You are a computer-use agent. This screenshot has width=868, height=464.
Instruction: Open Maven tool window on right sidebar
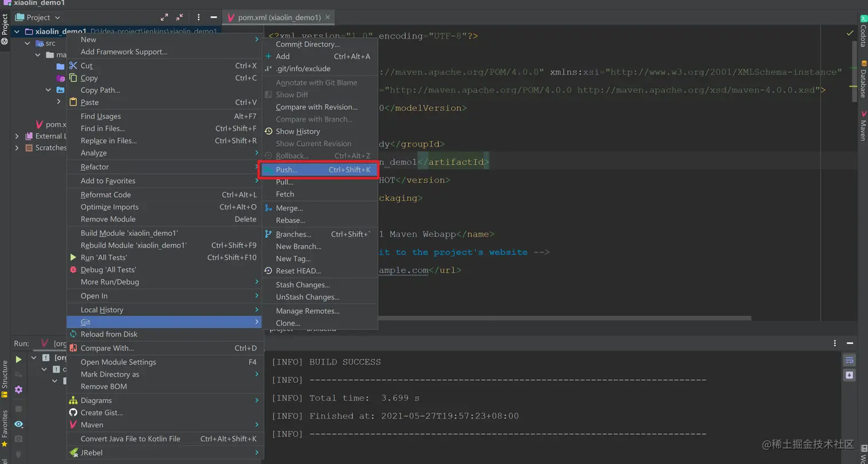pyautogui.click(x=863, y=126)
